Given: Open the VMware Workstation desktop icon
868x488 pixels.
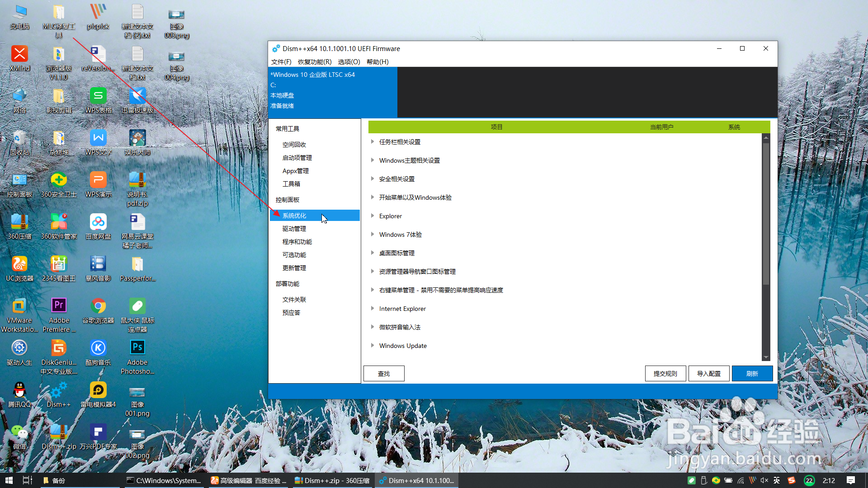Looking at the screenshot, I should (x=19, y=307).
